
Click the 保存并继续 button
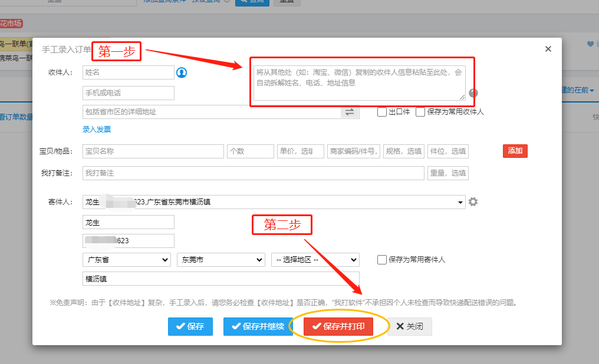tap(258, 326)
